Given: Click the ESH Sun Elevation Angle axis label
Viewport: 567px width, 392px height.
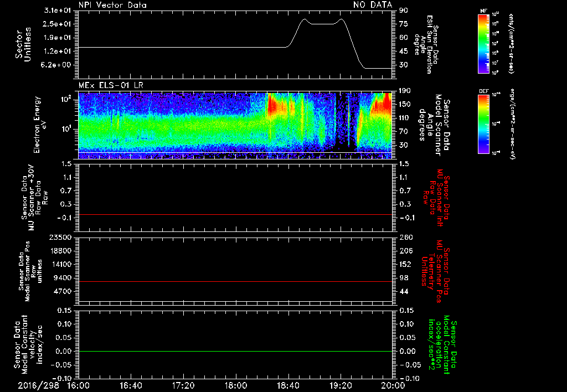Looking at the screenshot, I should [427, 44].
